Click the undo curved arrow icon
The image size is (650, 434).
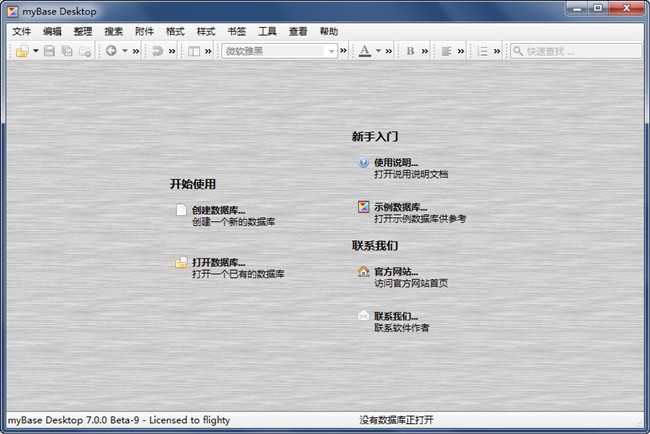click(x=158, y=51)
